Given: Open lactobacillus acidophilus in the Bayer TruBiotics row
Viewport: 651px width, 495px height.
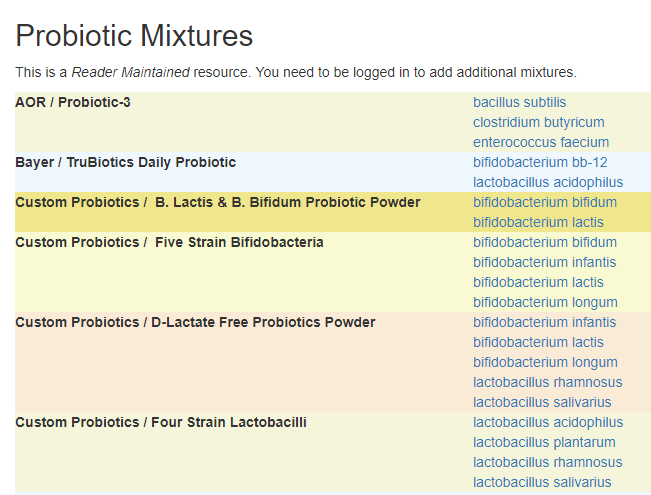Looking at the screenshot, I should pos(547,182).
